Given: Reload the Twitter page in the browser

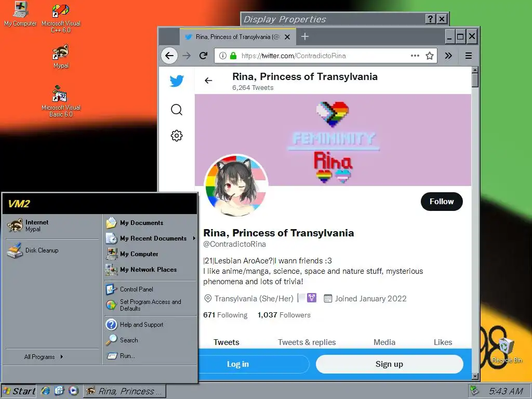Looking at the screenshot, I should 203,56.
